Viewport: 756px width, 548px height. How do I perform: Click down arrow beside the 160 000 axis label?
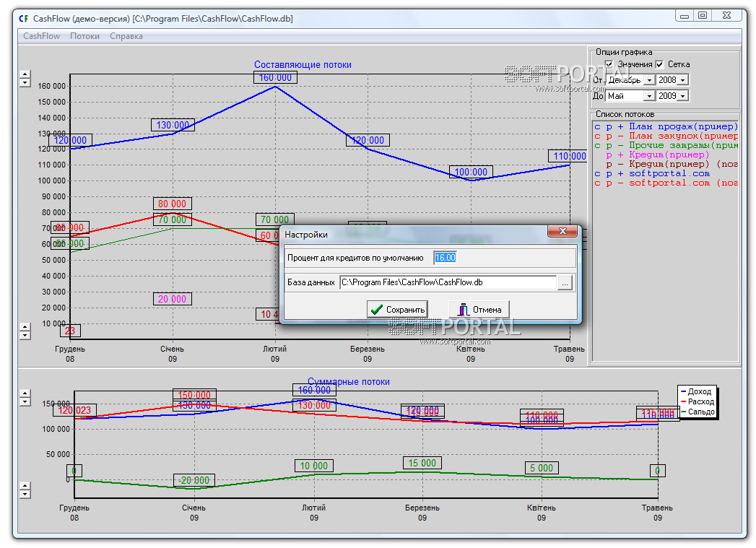25,82
